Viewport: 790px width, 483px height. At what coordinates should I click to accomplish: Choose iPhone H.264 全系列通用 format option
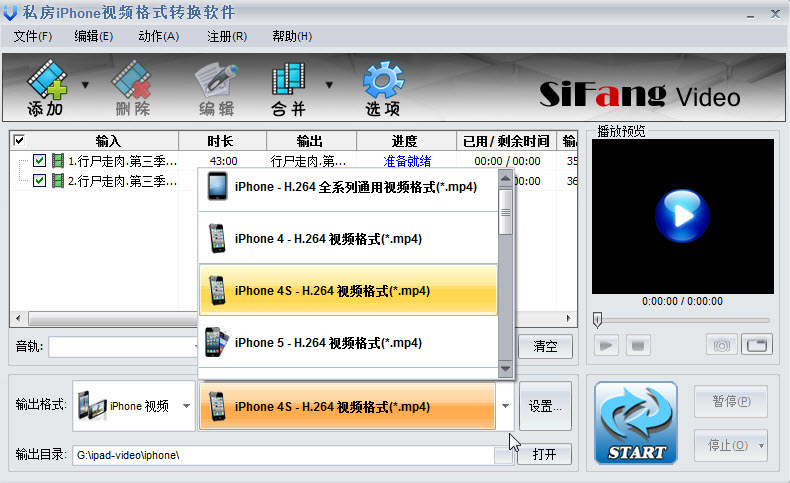pos(349,187)
